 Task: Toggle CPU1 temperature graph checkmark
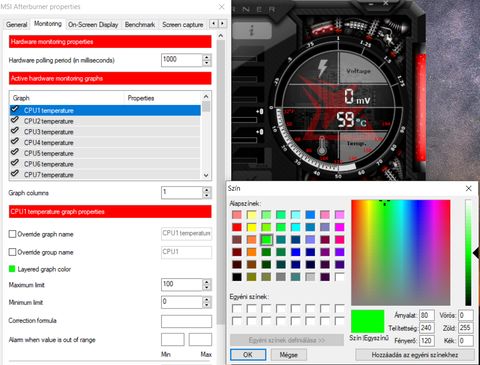coord(15,110)
